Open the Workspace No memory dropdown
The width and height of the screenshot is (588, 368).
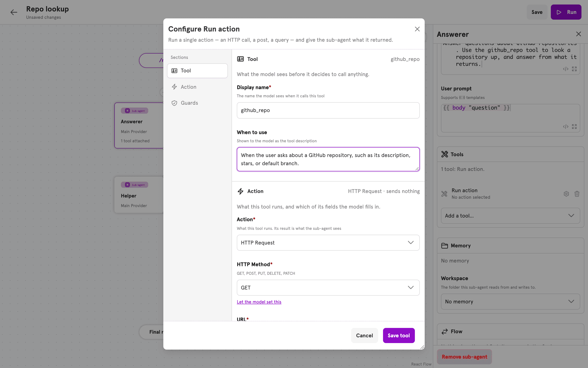(x=510, y=302)
